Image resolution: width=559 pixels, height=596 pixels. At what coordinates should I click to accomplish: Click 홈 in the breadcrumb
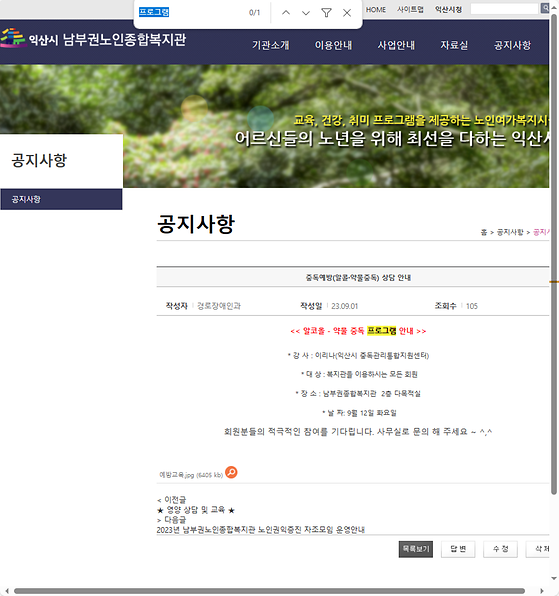[x=484, y=232]
